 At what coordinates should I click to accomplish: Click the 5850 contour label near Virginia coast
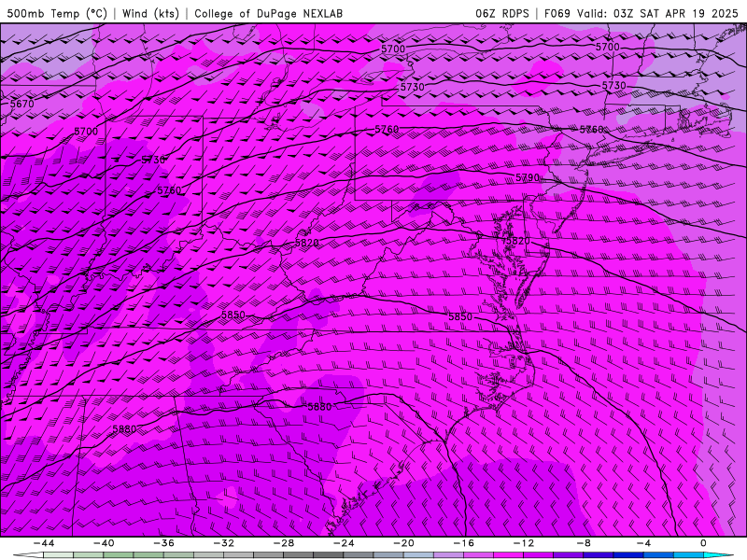tap(460, 316)
